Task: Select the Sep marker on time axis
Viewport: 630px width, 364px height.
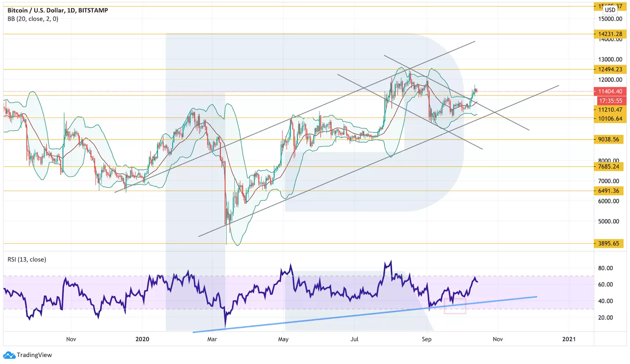Action: (426, 339)
